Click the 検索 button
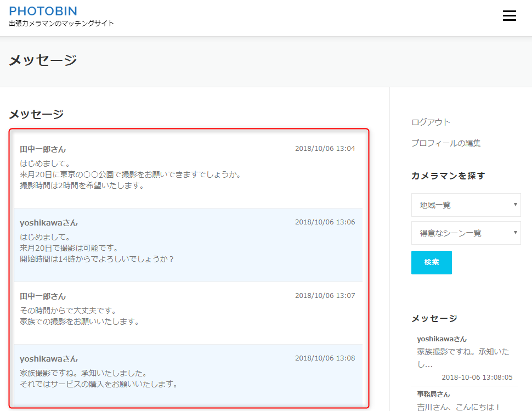The height and width of the screenshot is (411, 532). pos(431,262)
